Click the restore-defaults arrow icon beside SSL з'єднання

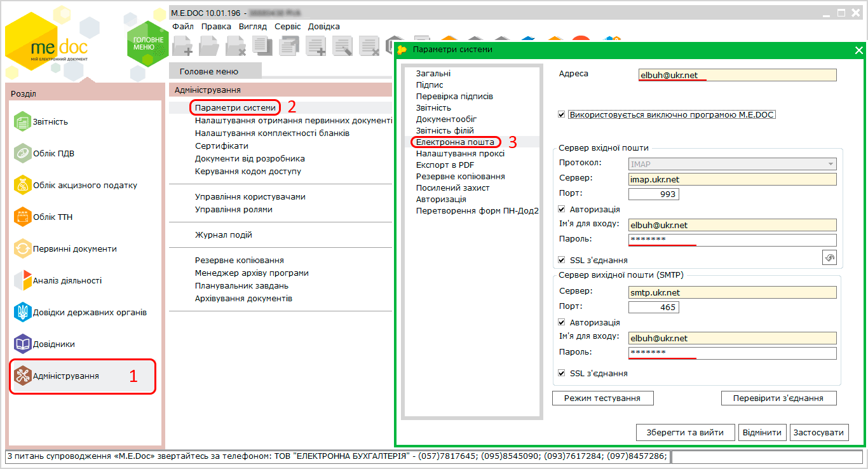pos(829,257)
